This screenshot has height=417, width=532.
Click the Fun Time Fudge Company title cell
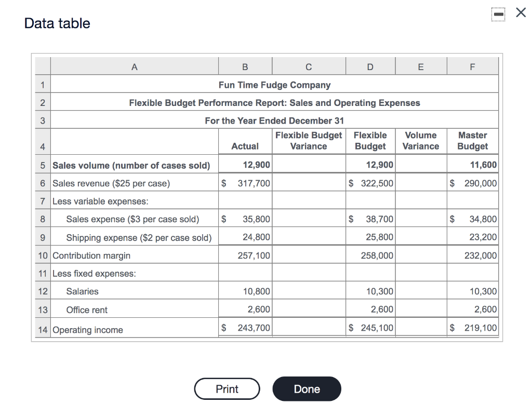[x=274, y=85]
